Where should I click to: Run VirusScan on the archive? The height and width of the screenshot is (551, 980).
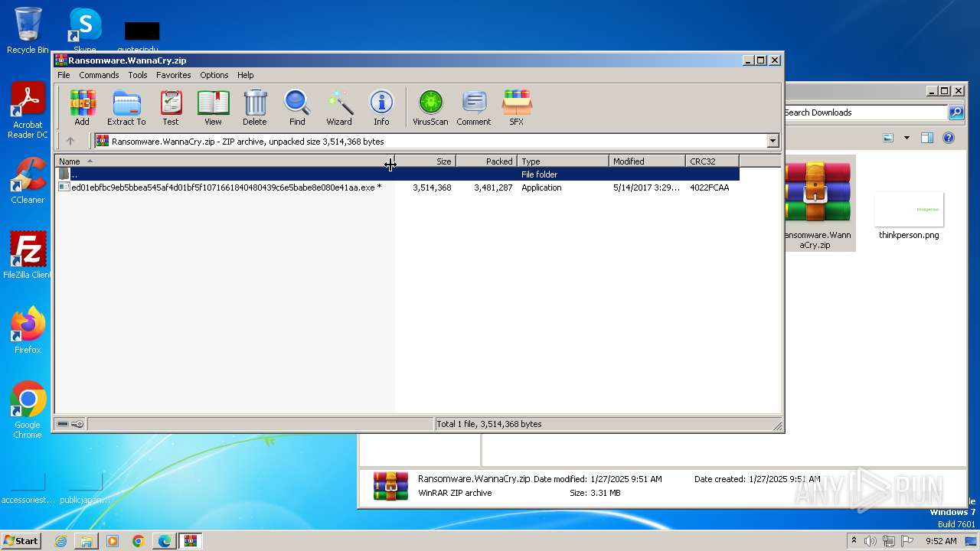coord(430,107)
